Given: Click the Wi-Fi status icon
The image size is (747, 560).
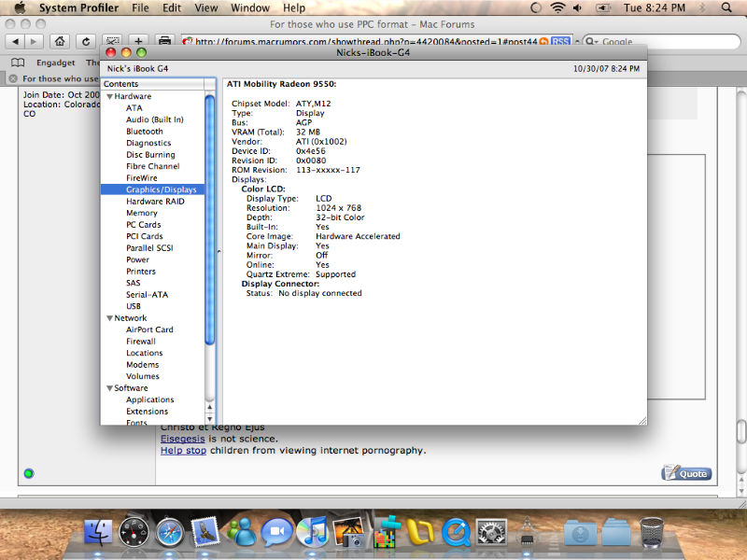Looking at the screenshot, I should [x=557, y=7].
